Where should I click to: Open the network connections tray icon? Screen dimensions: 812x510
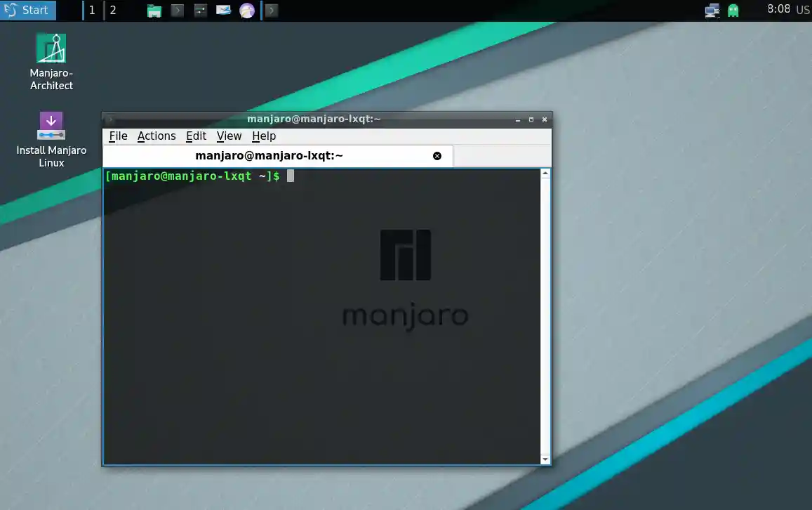(x=712, y=11)
